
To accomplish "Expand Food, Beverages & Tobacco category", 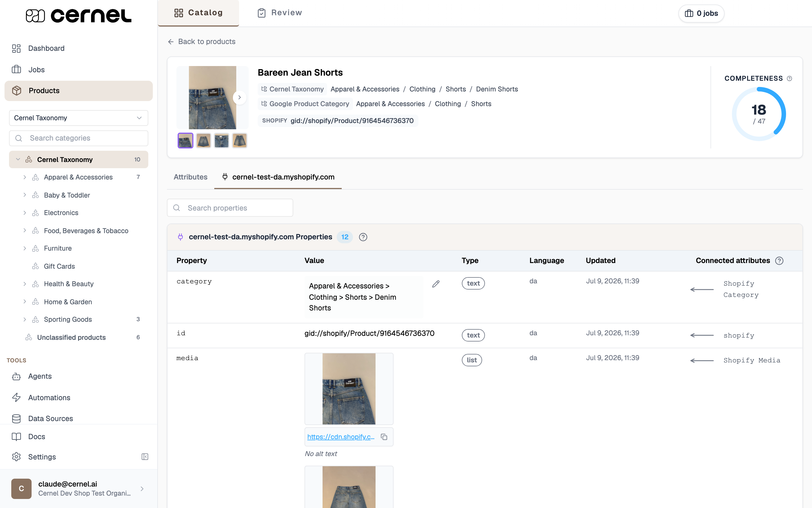I will 25,231.
